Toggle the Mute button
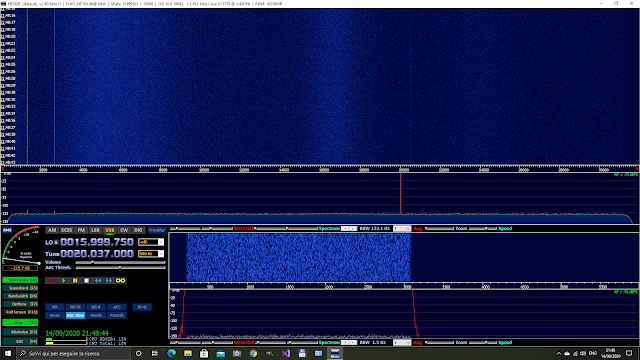 pyautogui.click(x=55, y=316)
